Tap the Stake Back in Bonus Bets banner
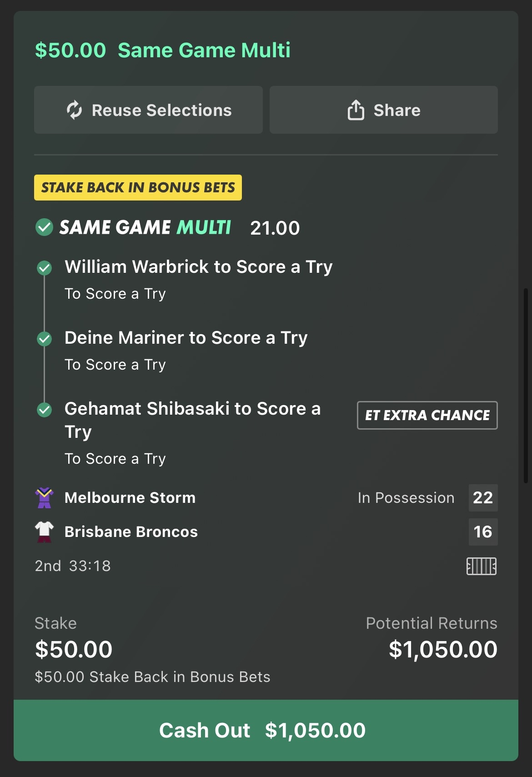 click(x=138, y=187)
